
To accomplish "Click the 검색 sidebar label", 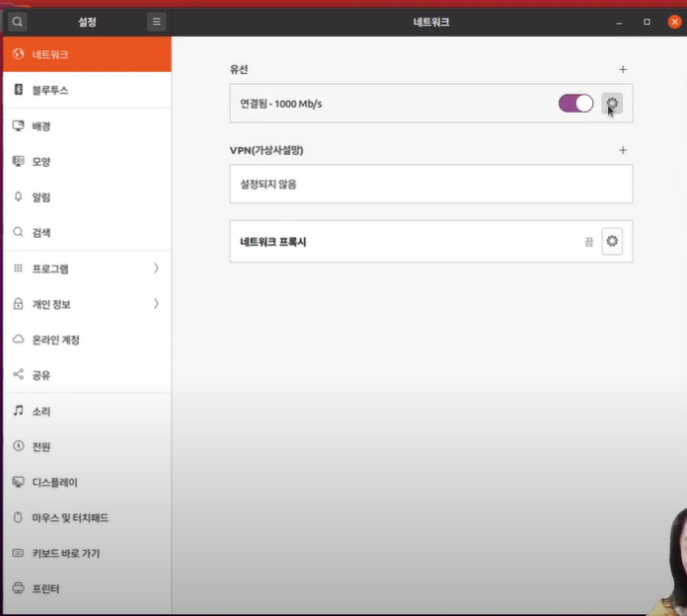I will pos(41,233).
